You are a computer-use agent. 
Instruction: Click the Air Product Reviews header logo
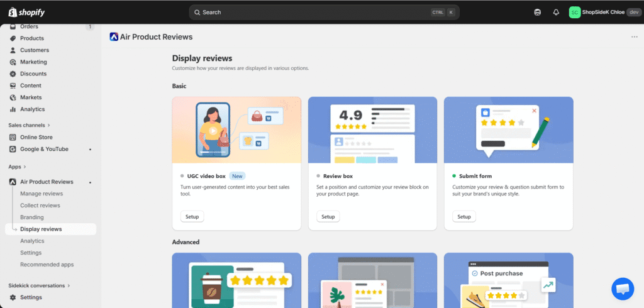[114, 36]
